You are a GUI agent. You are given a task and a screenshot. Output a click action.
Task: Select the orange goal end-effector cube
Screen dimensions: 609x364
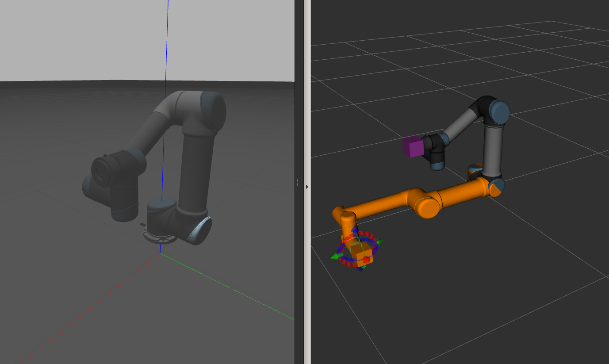point(362,255)
